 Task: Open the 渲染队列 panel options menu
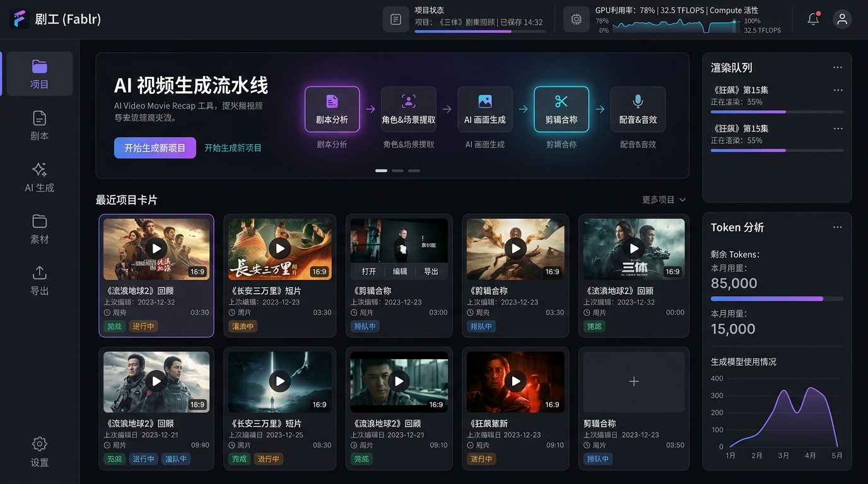pos(837,67)
